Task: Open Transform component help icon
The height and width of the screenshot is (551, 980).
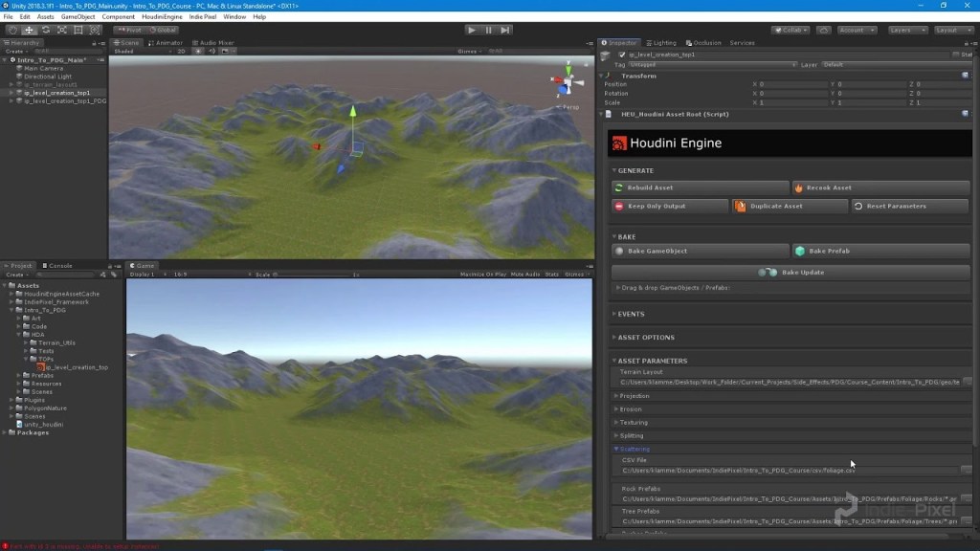Action: (965, 76)
